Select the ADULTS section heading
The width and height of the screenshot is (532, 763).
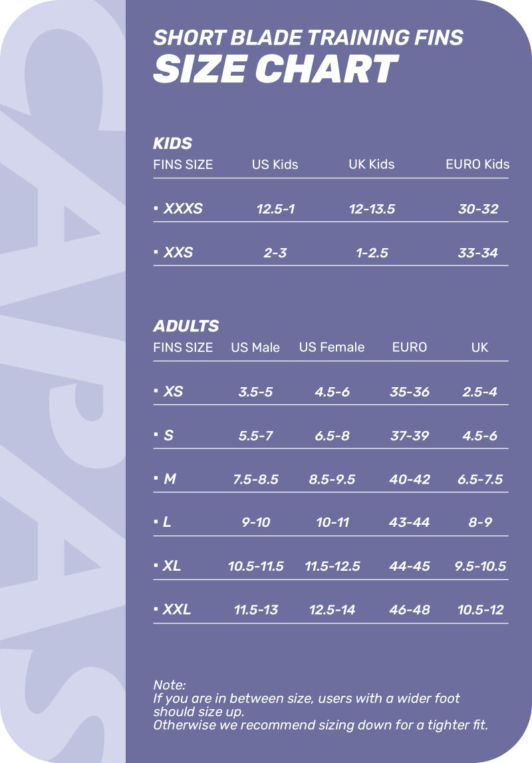186,327
